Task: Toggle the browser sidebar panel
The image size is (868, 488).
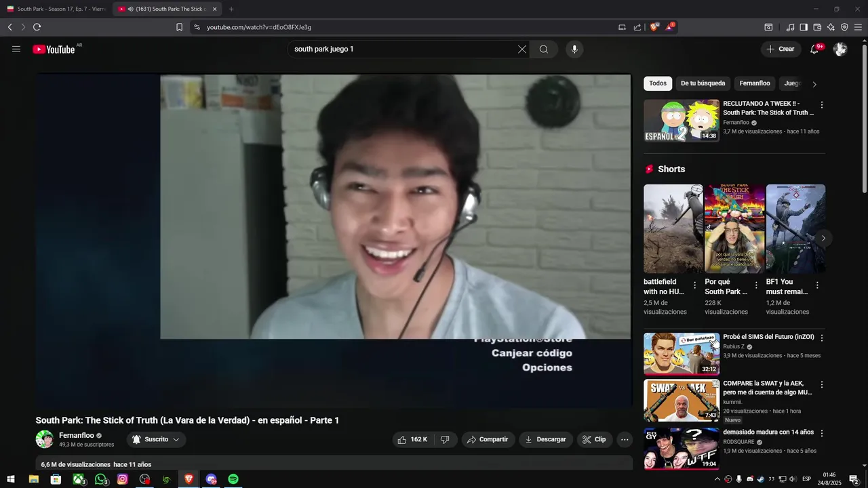Action: tap(804, 27)
